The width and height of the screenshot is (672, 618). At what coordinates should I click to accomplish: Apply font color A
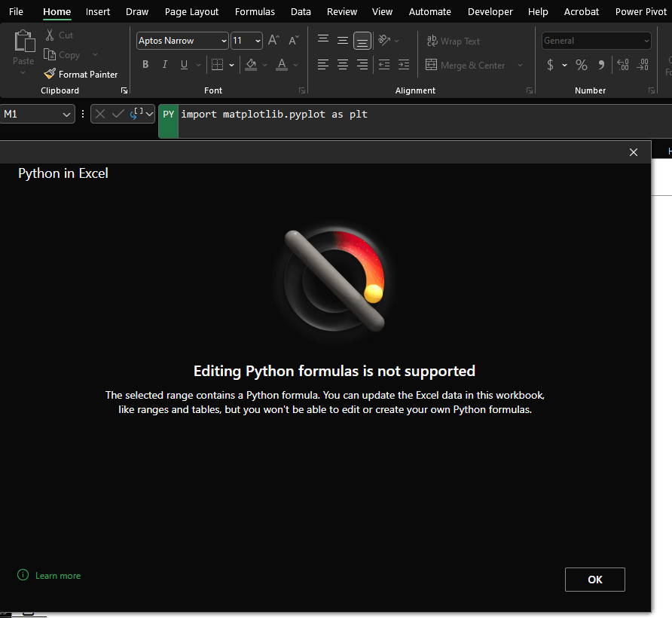(282, 64)
